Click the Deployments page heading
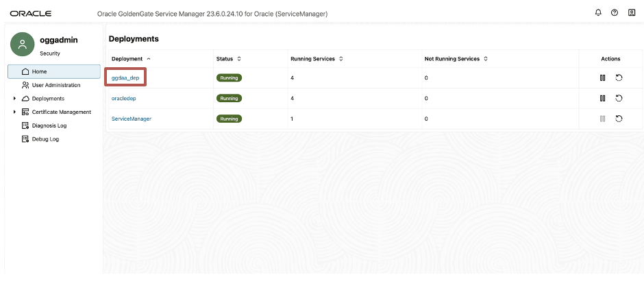This screenshot has height=299, width=644. [134, 39]
